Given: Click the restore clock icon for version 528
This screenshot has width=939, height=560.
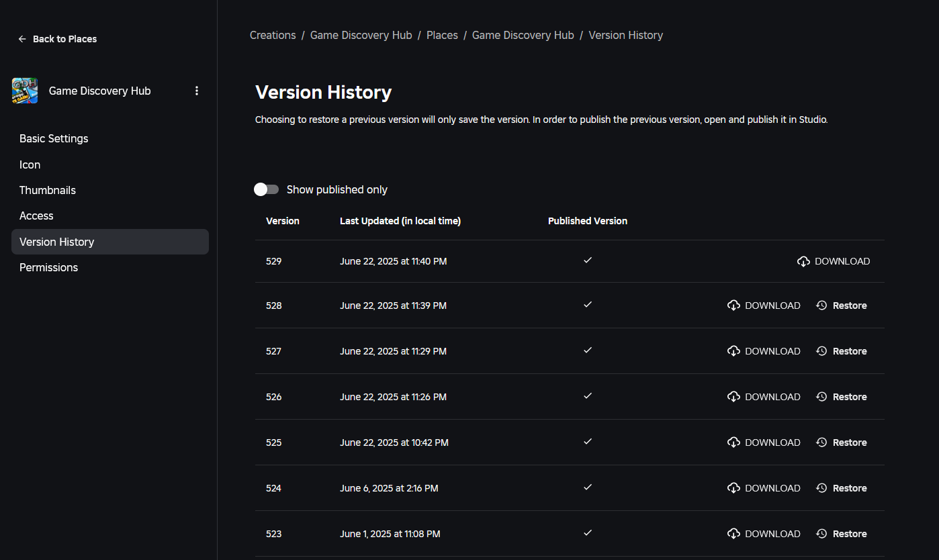Looking at the screenshot, I should coord(821,306).
